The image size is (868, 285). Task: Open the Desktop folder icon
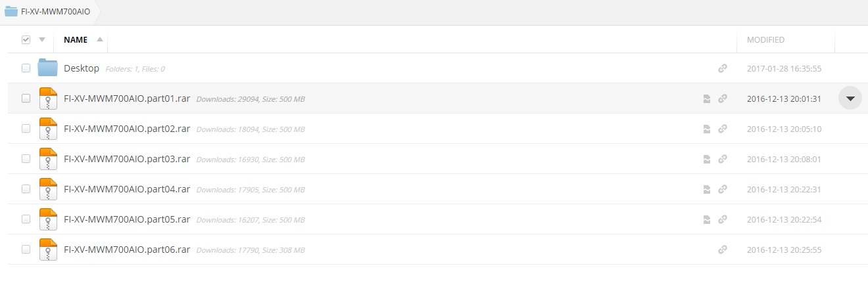tap(48, 68)
